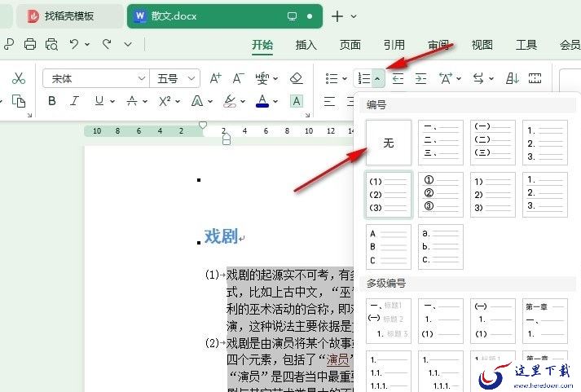Click the cut scissors icon
Image resolution: width=581 pixels, height=392 pixels.
[x=19, y=78]
